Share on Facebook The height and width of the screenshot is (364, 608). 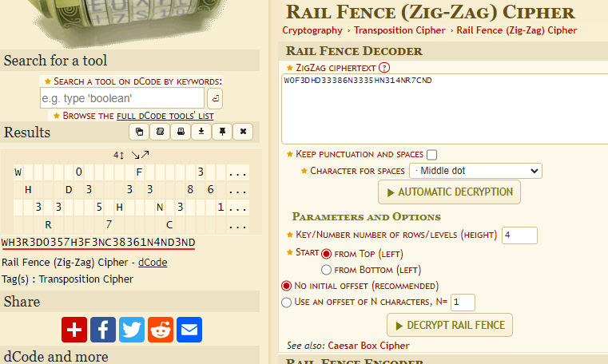pyautogui.click(x=103, y=330)
